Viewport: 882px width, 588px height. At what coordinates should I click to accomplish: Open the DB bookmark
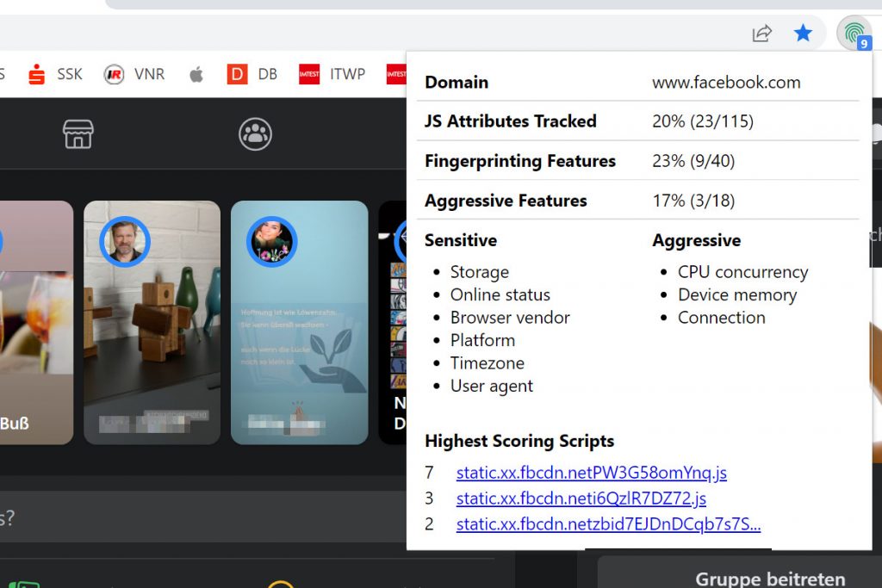point(252,74)
